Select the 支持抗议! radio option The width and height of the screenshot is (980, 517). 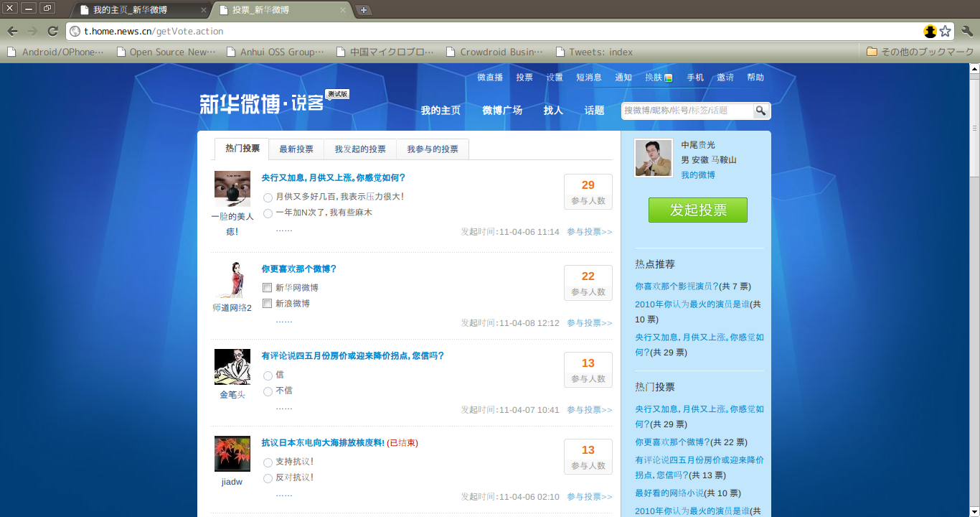click(x=268, y=462)
